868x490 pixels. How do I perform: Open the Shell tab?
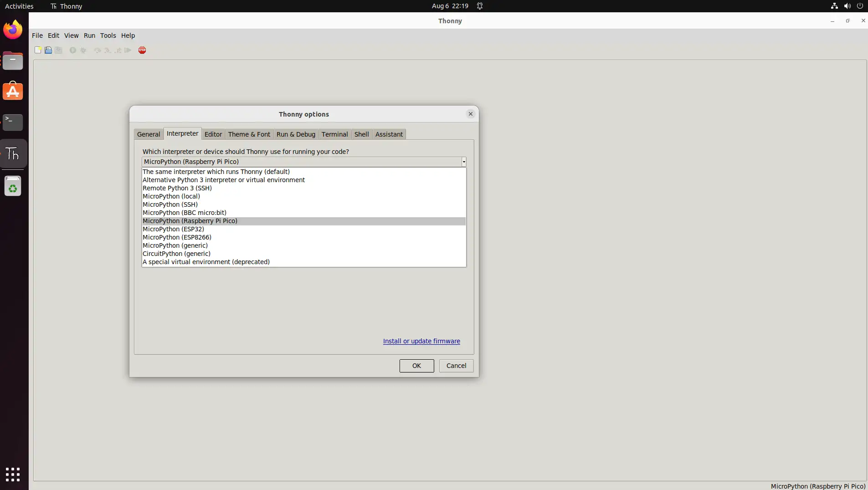[x=361, y=134]
